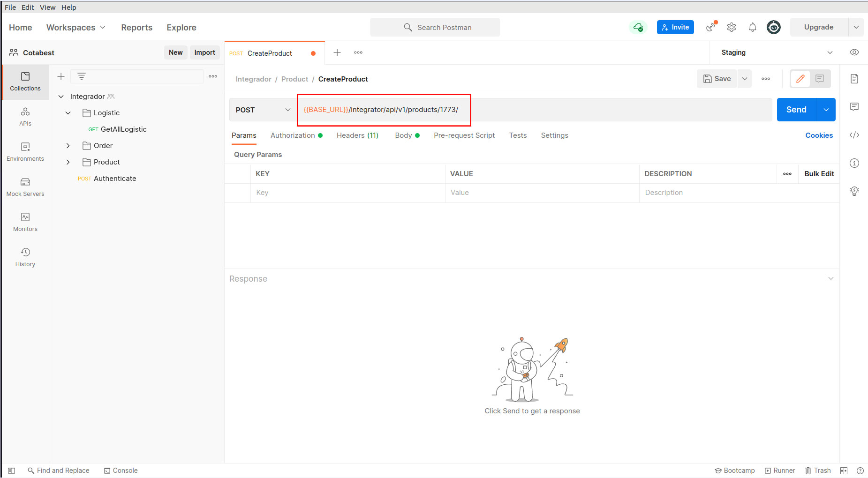Open the Monitors sidebar panel
This screenshot has width=868, height=478.
click(x=25, y=222)
